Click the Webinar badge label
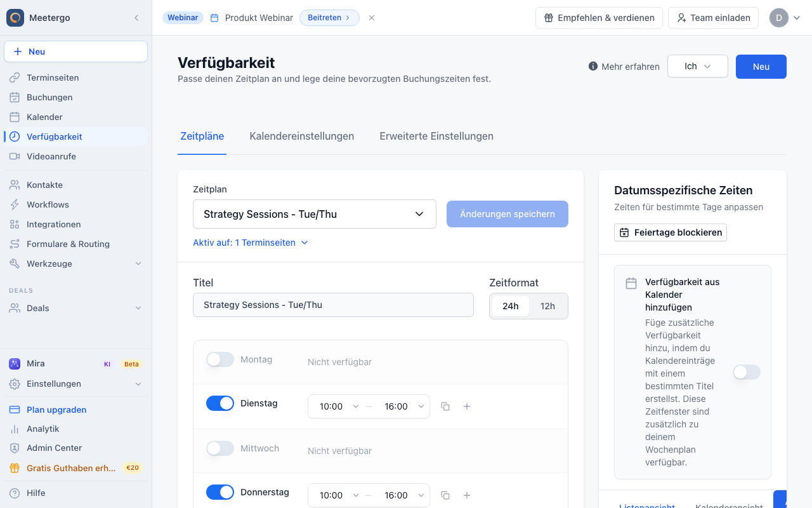The height and width of the screenshot is (508, 812). click(183, 18)
